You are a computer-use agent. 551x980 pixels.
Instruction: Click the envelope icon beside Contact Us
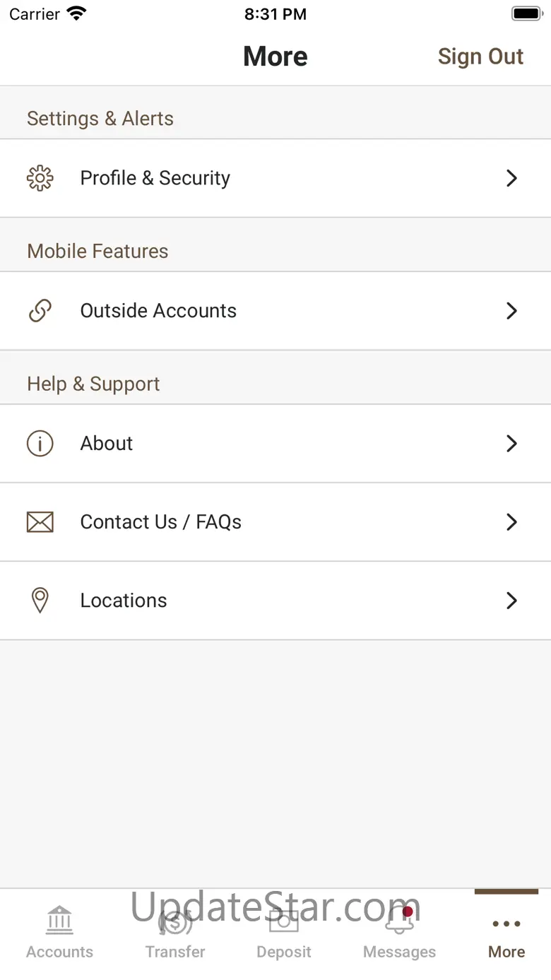(40, 522)
